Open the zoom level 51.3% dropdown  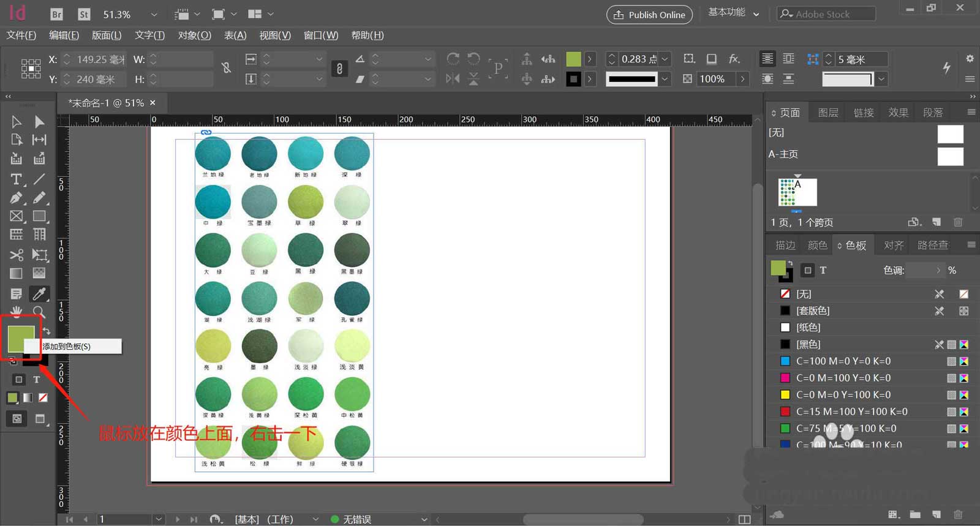click(x=154, y=14)
